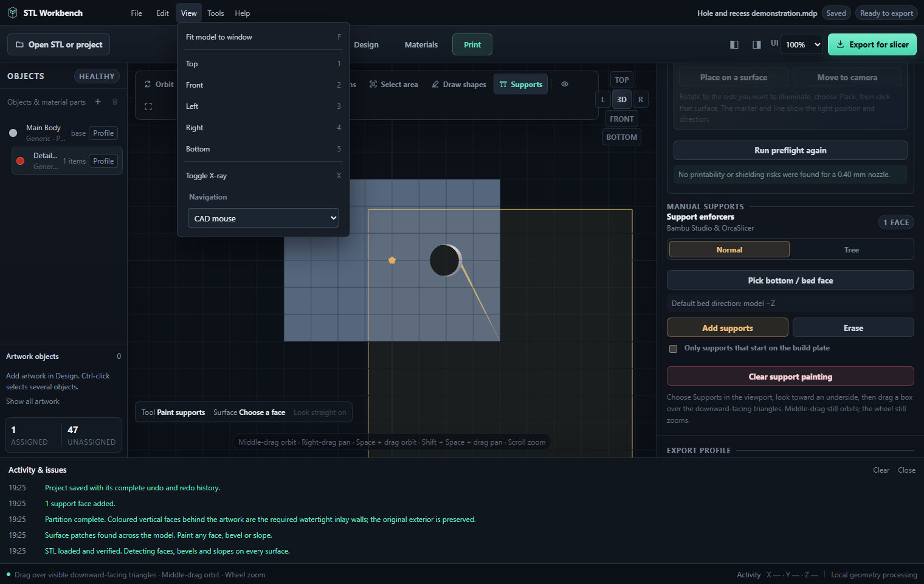Image resolution: width=924 pixels, height=584 pixels.
Task: Click the Saved status badge
Action: (836, 13)
